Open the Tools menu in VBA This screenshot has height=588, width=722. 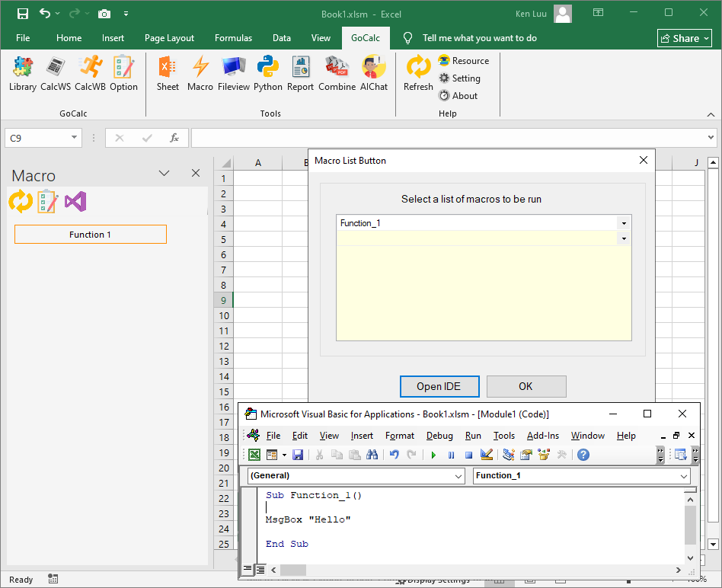pos(503,436)
